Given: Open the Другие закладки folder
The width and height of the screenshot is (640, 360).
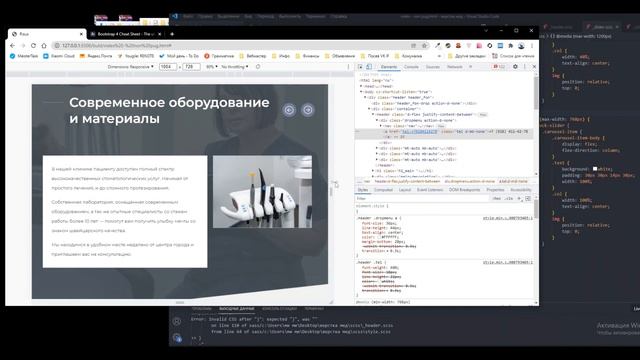Looking at the screenshot, I should (x=466, y=56).
